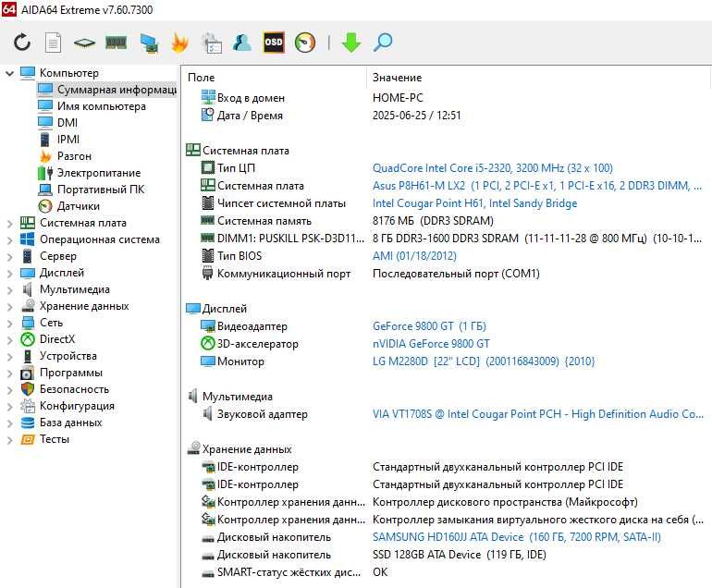Open GeForce 9800 GT (1 ГБ) link
The height and width of the screenshot is (588, 712).
tap(429, 326)
